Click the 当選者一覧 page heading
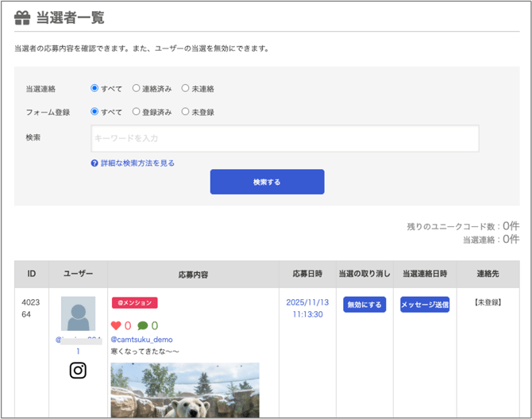The height and width of the screenshot is (419, 532). click(70, 17)
